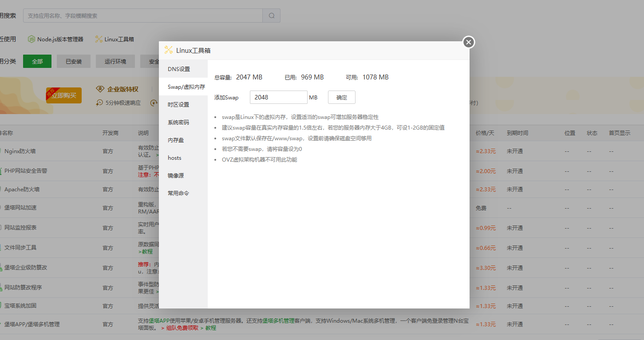This screenshot has width=644, height=340.
Task: Click the search magnifier icon
Action: [272, 16]
